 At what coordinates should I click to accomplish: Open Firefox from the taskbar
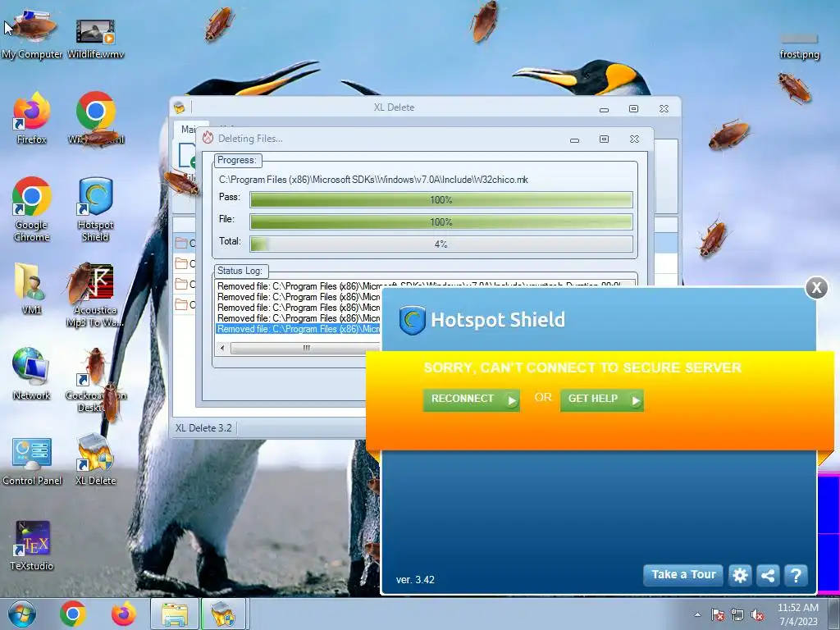coord(124,614)
